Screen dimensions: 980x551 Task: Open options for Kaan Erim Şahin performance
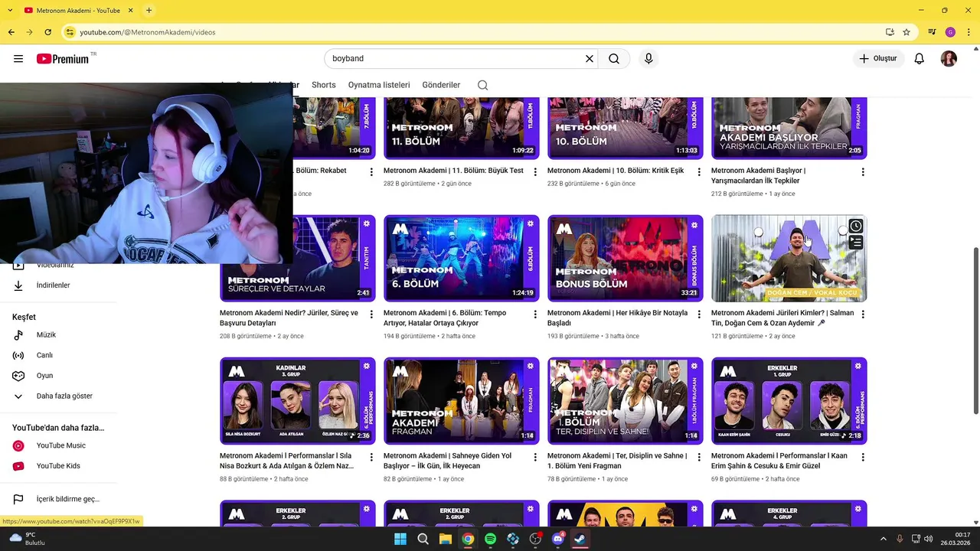click(x=863, y=458)
